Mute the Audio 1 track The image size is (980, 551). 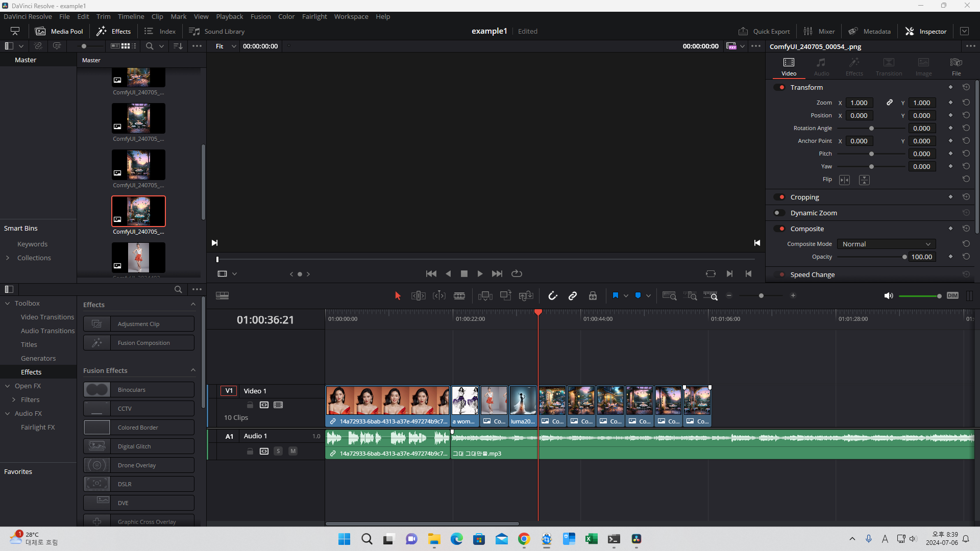293,451
